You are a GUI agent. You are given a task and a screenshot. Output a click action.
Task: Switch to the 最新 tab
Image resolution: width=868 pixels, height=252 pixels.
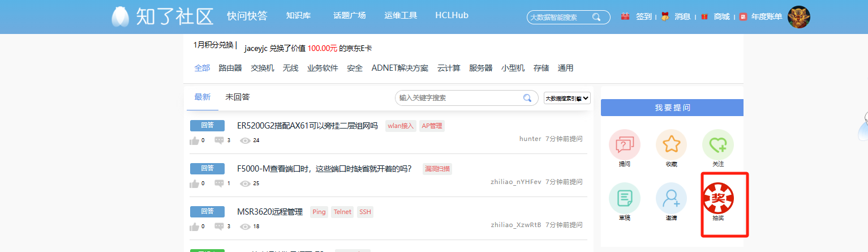pyautogui.click(x=203, y=97)
